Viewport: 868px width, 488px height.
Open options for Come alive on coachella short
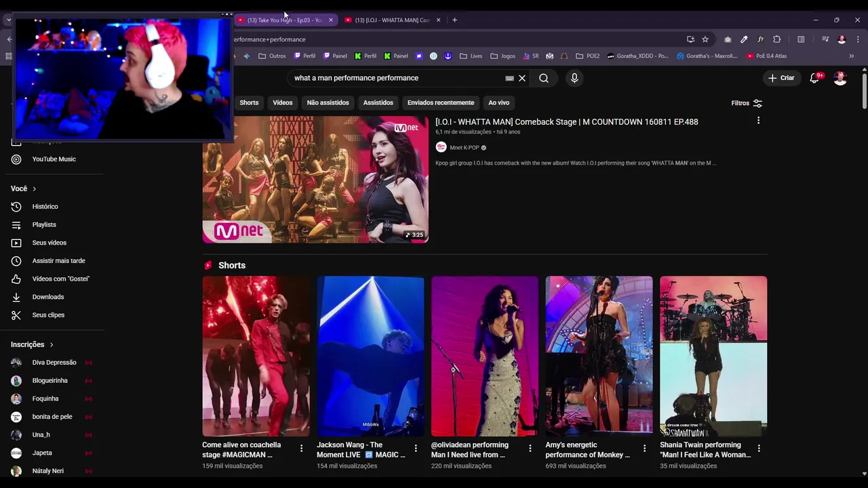point(302,448)
